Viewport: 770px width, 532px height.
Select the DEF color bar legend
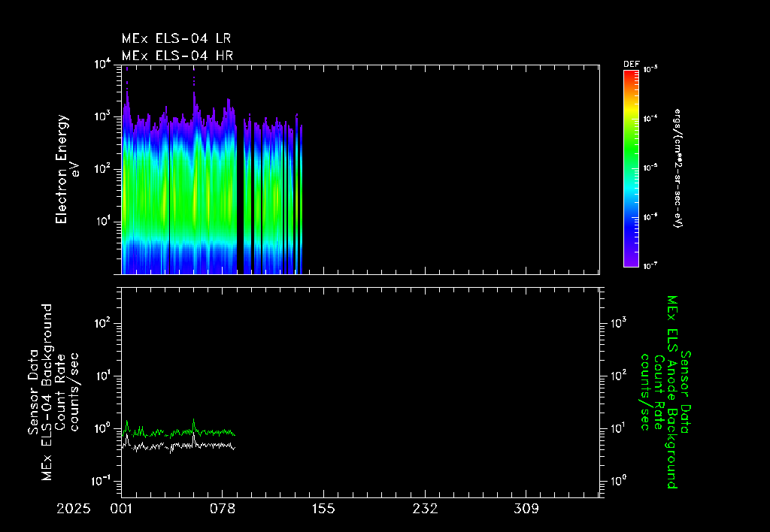coord(631,169)
